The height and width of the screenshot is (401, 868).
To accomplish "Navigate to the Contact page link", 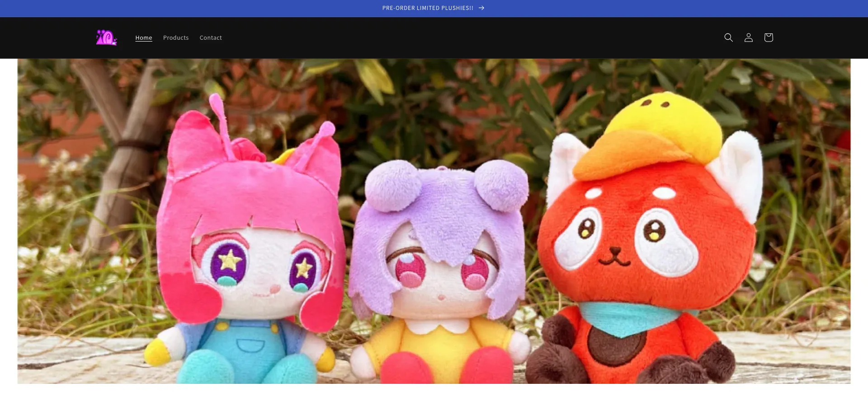I will [211, 38].
